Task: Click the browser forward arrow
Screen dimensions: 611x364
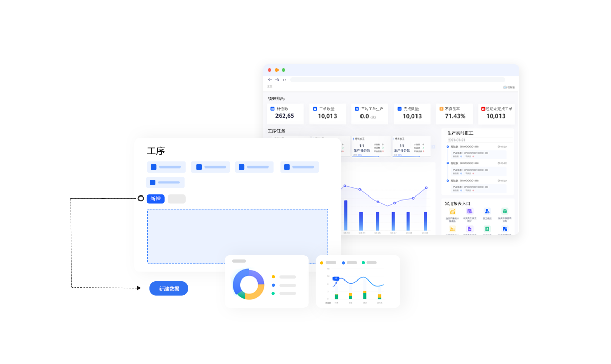Action: [x=277, y=80]
